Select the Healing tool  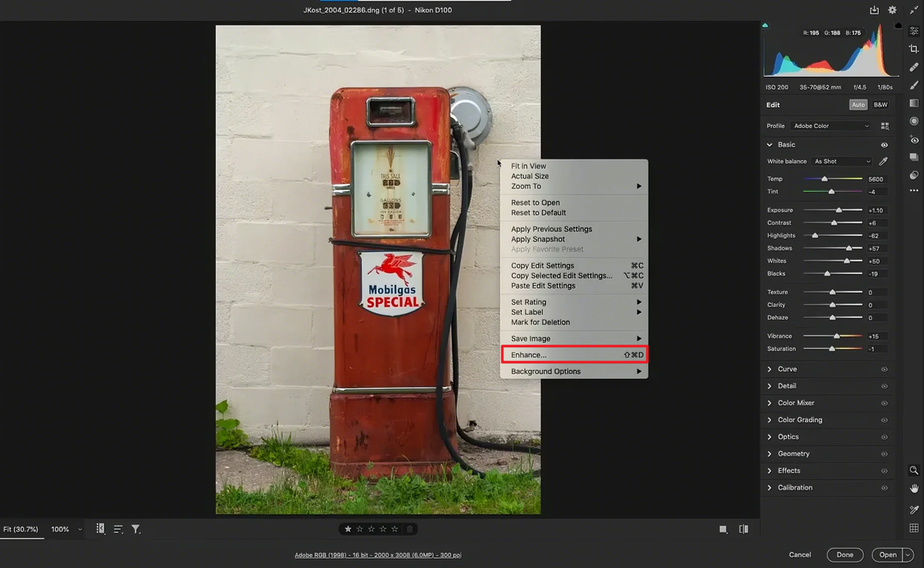click(x=914, y=68)
